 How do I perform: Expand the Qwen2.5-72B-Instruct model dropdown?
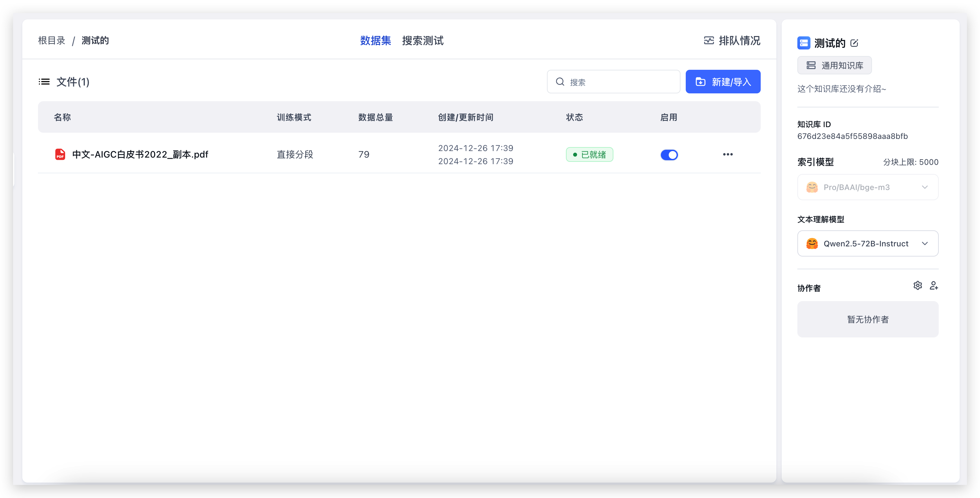coord(865,244)
